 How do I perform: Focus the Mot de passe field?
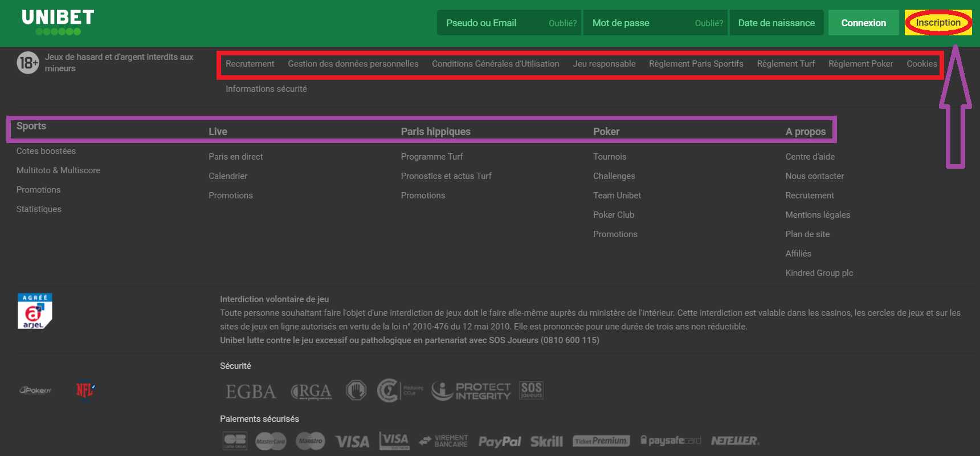(655, 23)
